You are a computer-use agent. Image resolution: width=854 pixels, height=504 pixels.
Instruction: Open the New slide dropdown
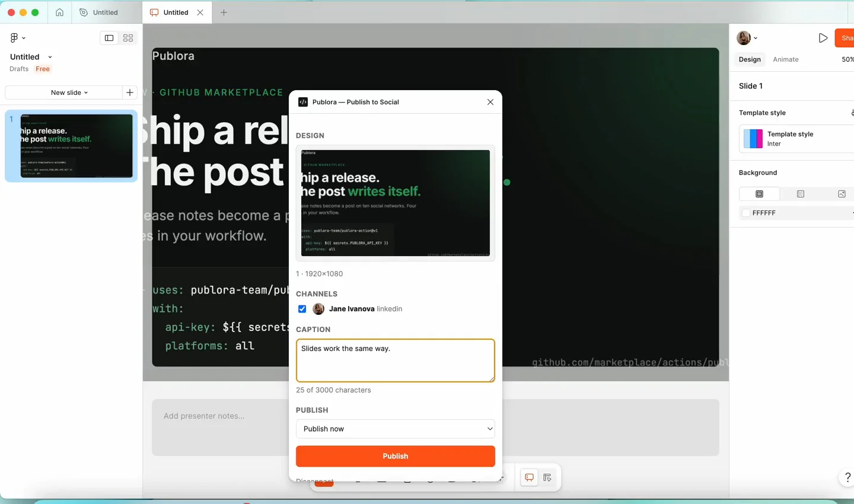point(63,92)
